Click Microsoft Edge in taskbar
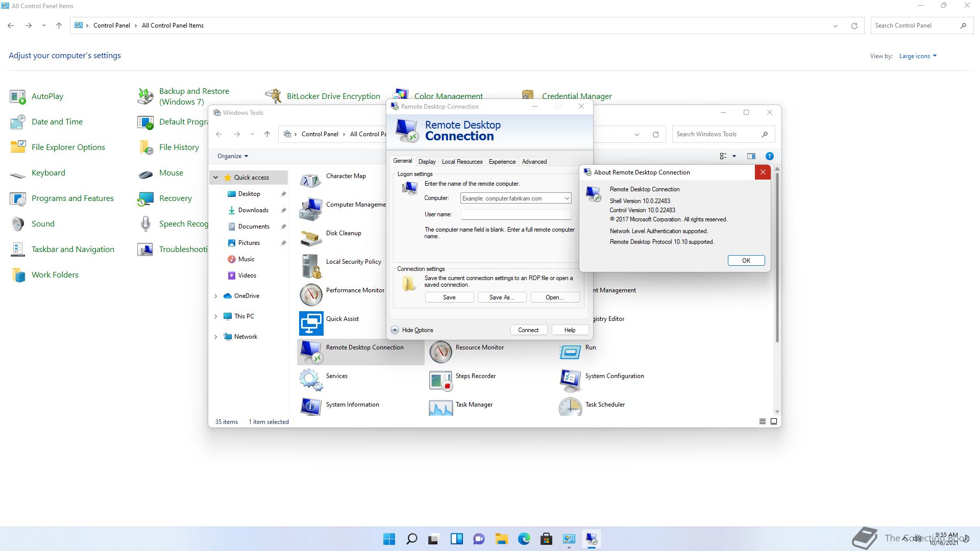 pyautogui.click(x=524, y=539)
